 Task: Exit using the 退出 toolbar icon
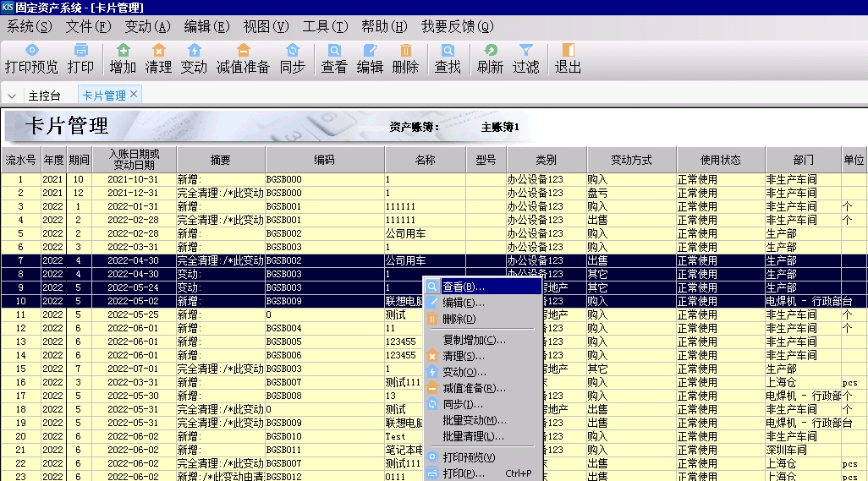coord(568,59)
